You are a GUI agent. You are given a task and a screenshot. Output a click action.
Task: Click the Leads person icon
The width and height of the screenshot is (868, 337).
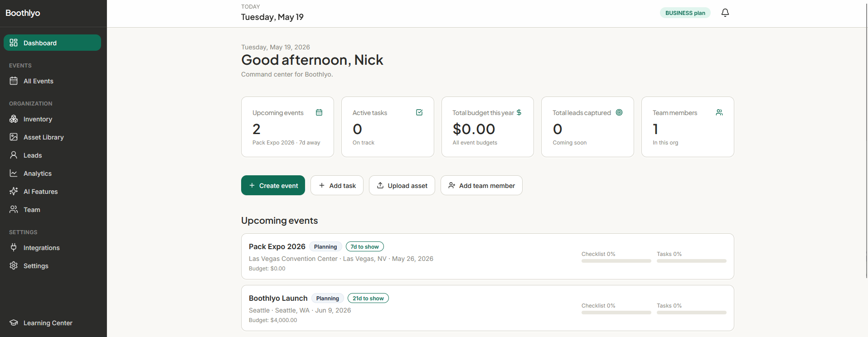(14, 155)
